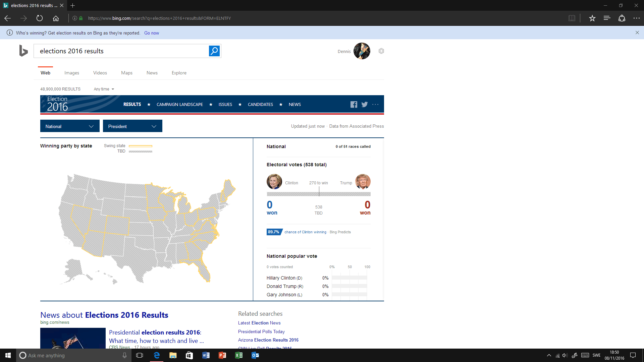Click Arizona Election Results 2016 link
The width and height of the screenshot is (644, 362).
click(268, 340)
